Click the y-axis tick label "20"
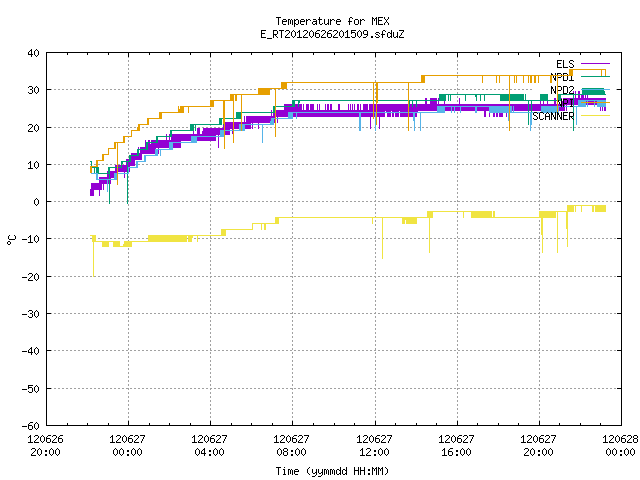640x480 pixels. (33, 128)
